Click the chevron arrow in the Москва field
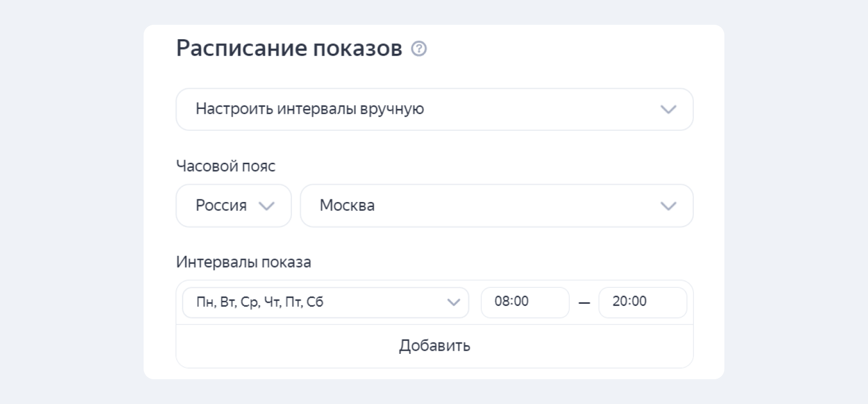The width and height of the screenshot is (868, 404). point(668,206)
